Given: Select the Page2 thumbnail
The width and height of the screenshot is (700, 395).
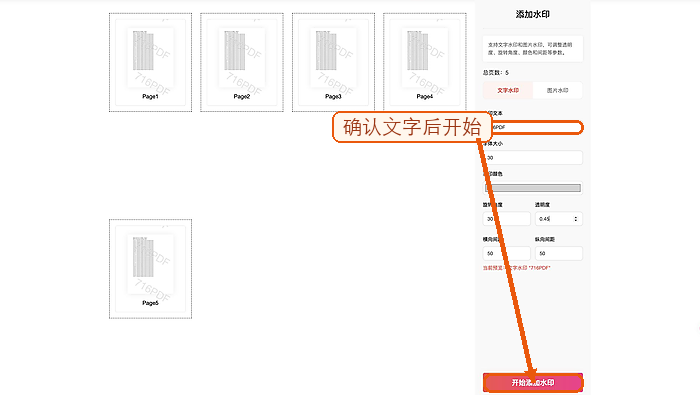Looking at the screenshot, I should pos(242,62).
